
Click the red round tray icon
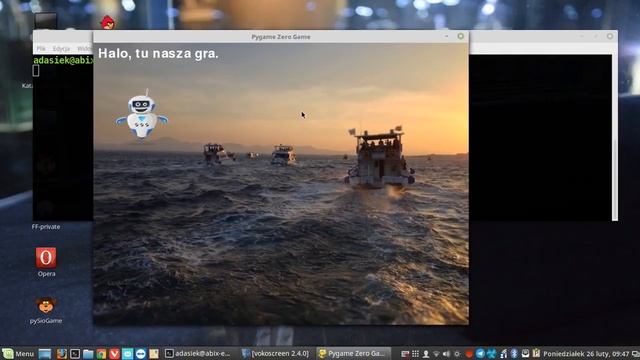pos(469,353)
